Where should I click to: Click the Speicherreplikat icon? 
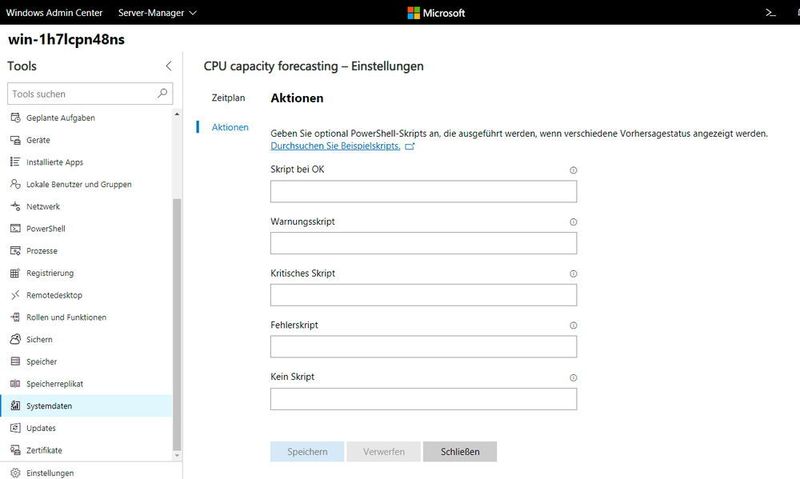pyautogui.click(x=15, y=384)
